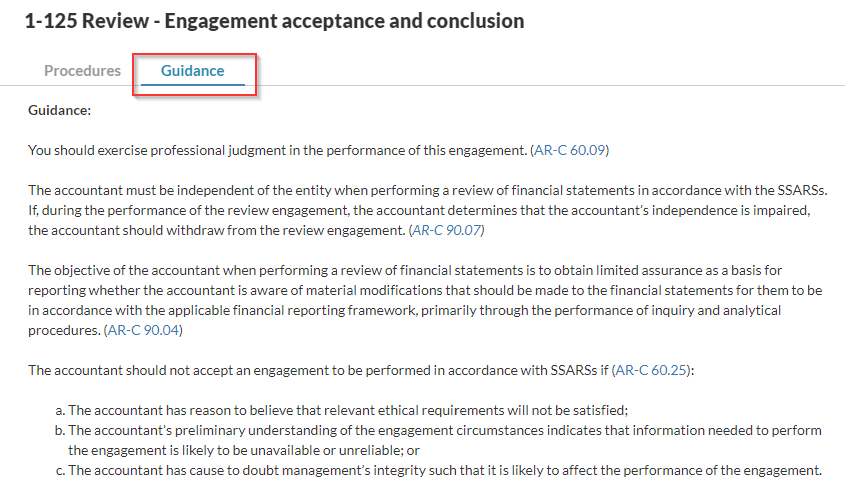
Task: Click the paragraph about accountant independence
Action: point(400,210)
